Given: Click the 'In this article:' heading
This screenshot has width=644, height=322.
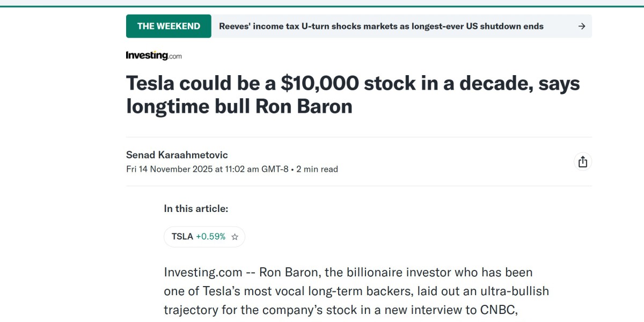Looking at the screenshot, I should pyautogui.click(x=194, y=209).
